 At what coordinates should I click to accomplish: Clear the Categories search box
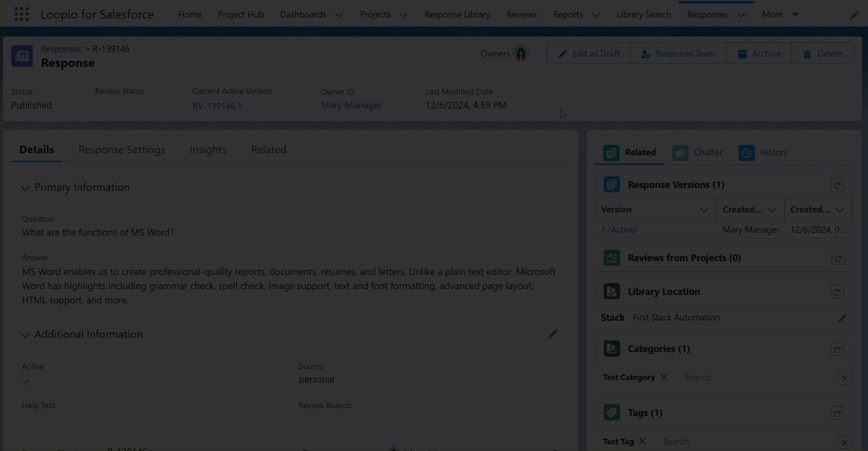(844, 378)
